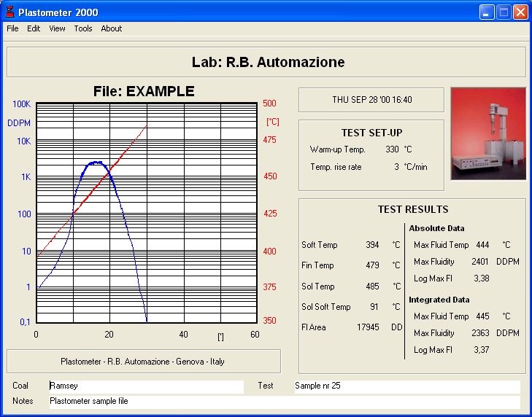Screen dimensions: 532x417
Task: Click the Notes field label
Action: pyautogui.click(x=23, y=401)
